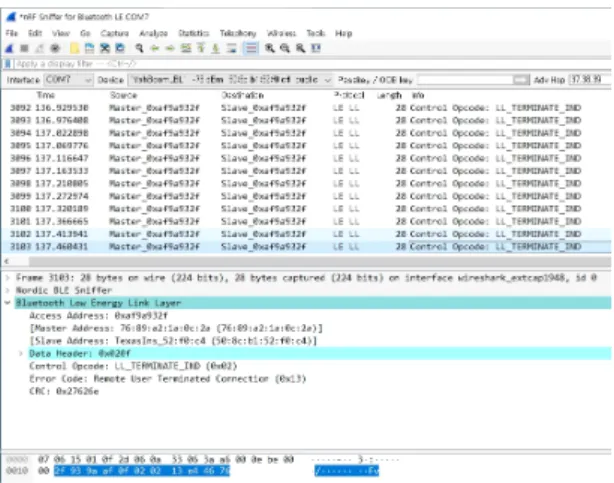
Task: Select packet row number 3095
Action: (306, 146)
